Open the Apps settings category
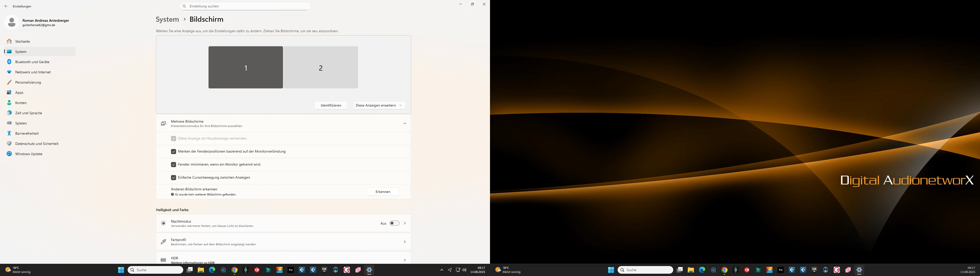Viewport: 980px width, 276px height. 40,93
